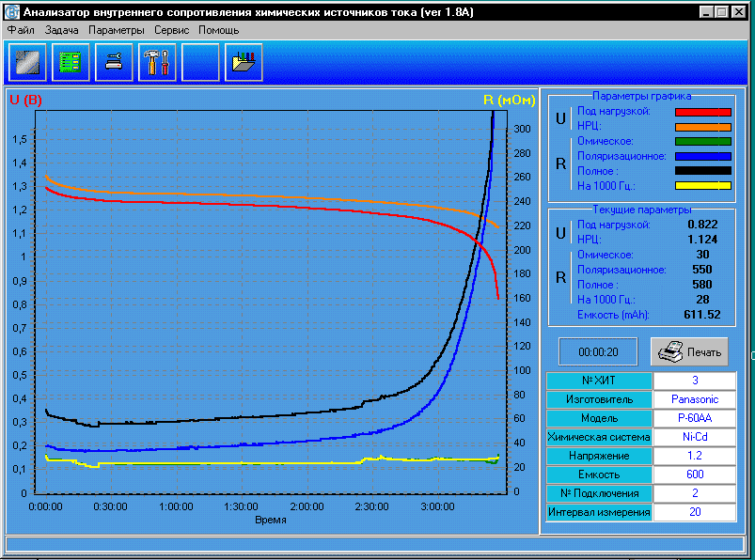Click the Интервал измерения label cell

pos(599,512)
